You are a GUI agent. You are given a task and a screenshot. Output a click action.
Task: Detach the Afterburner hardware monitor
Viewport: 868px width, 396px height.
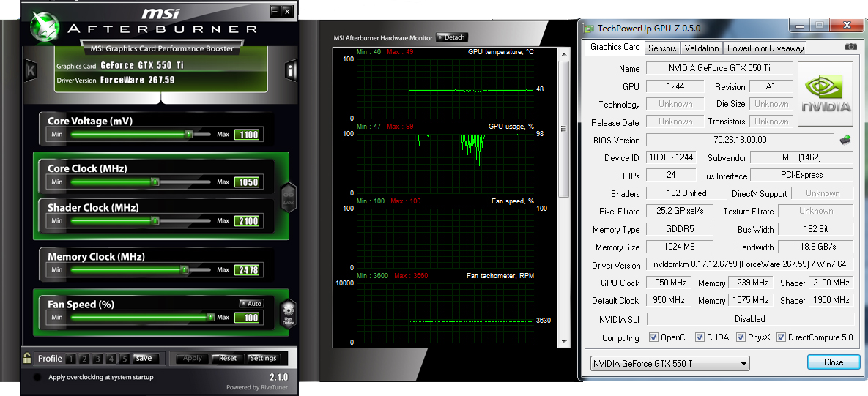point(452,37)
